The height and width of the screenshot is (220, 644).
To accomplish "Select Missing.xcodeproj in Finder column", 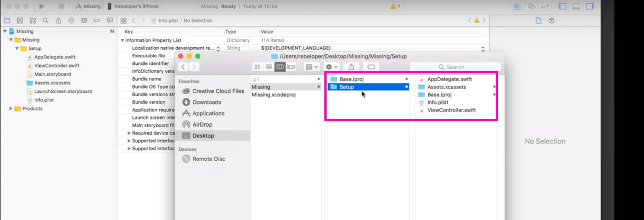I will (274, 94).
